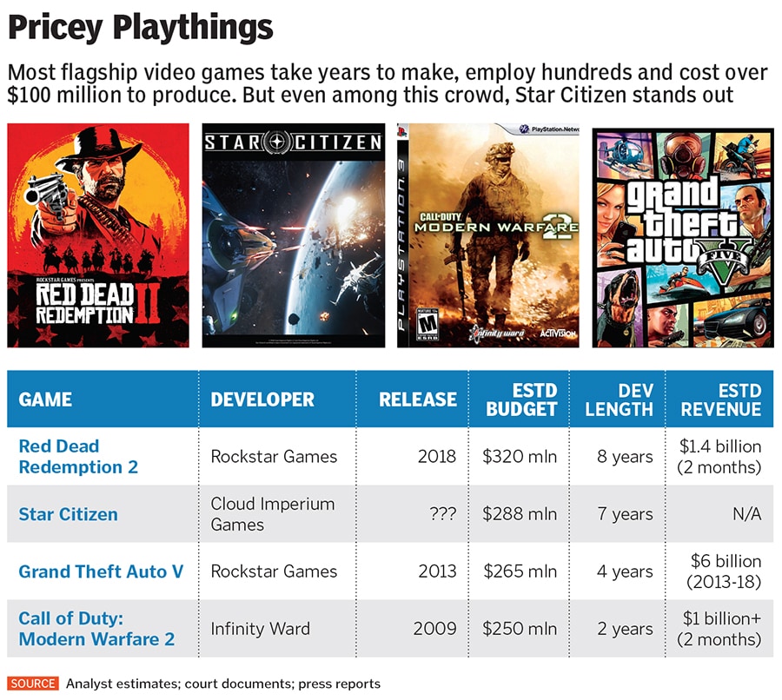Click the PlayStation Network logo
Viewport: 782px width, 700px height.
(x=547, y=129)
